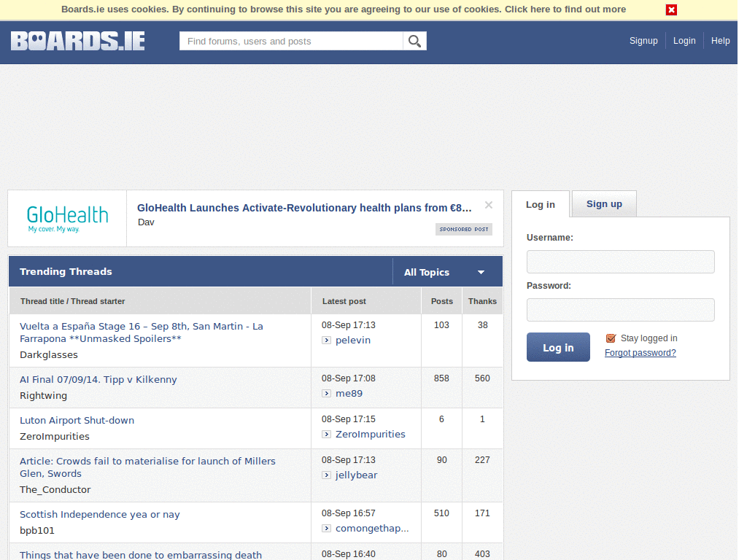Click thread starter Rightwing

point(43,396)
